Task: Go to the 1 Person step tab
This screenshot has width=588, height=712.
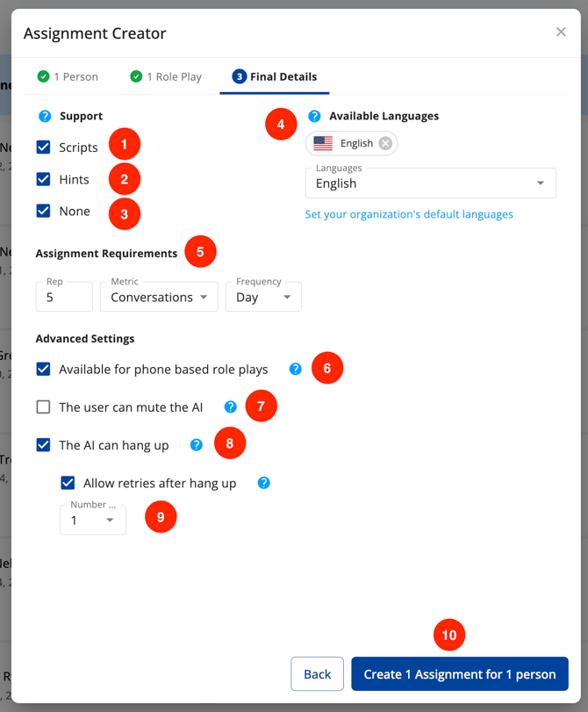Action: tap(68, 77)
